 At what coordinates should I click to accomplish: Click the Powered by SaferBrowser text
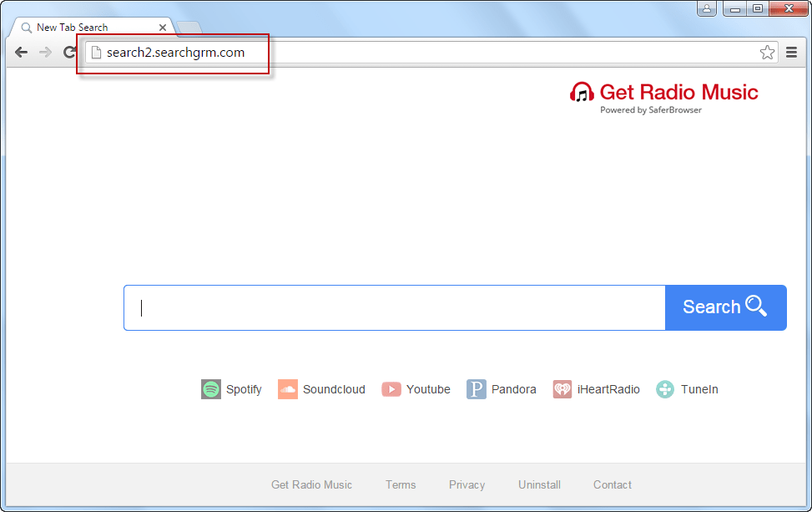651,110
